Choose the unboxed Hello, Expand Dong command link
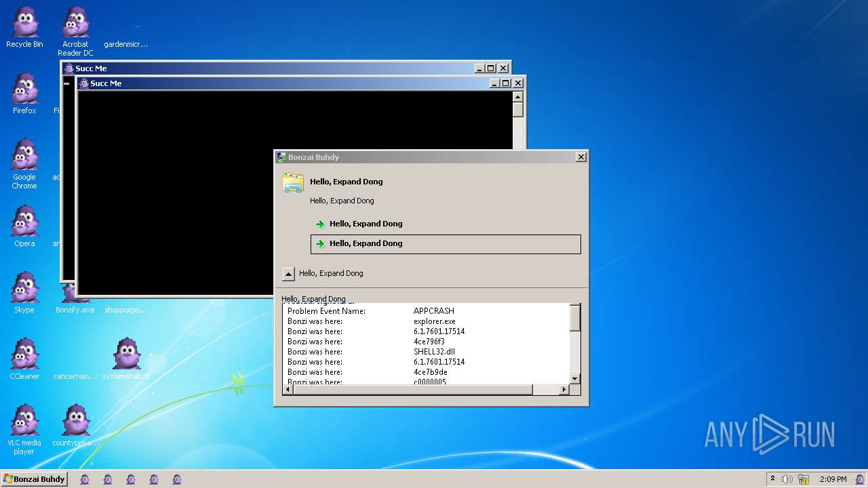This screenshot has height=488, width=868. click(446, 224)
